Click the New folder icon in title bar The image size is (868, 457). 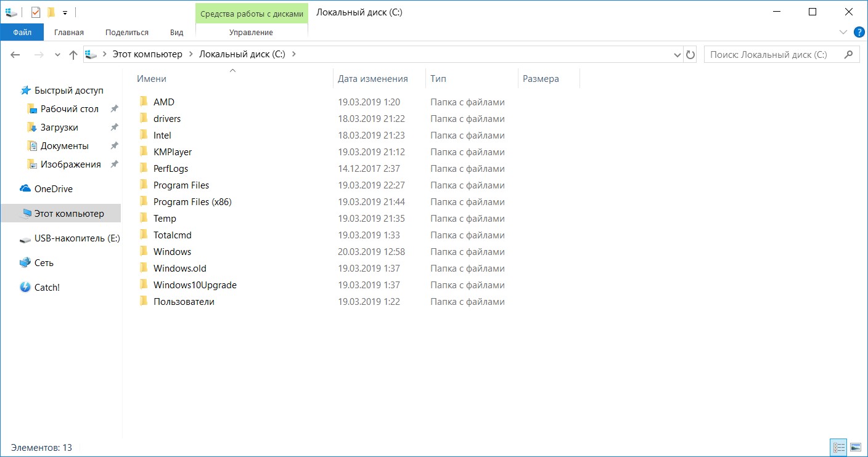pyautogui.click(x=51, y=12)
